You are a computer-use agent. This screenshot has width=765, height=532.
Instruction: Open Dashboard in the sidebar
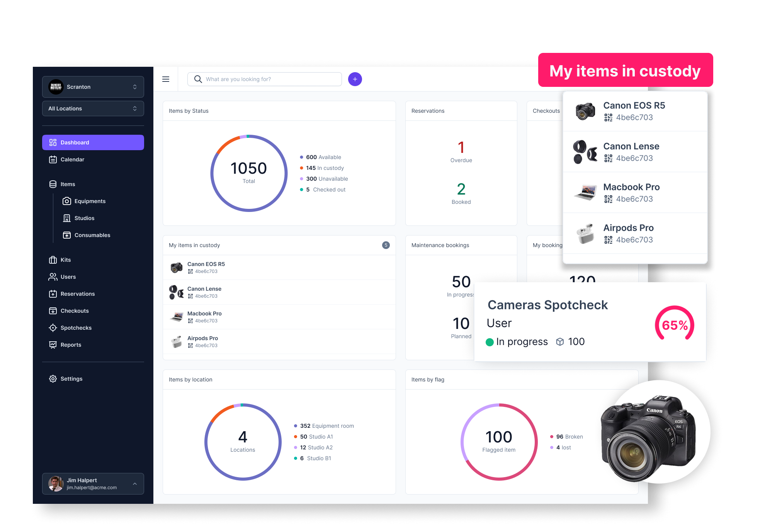pos(93,142)
